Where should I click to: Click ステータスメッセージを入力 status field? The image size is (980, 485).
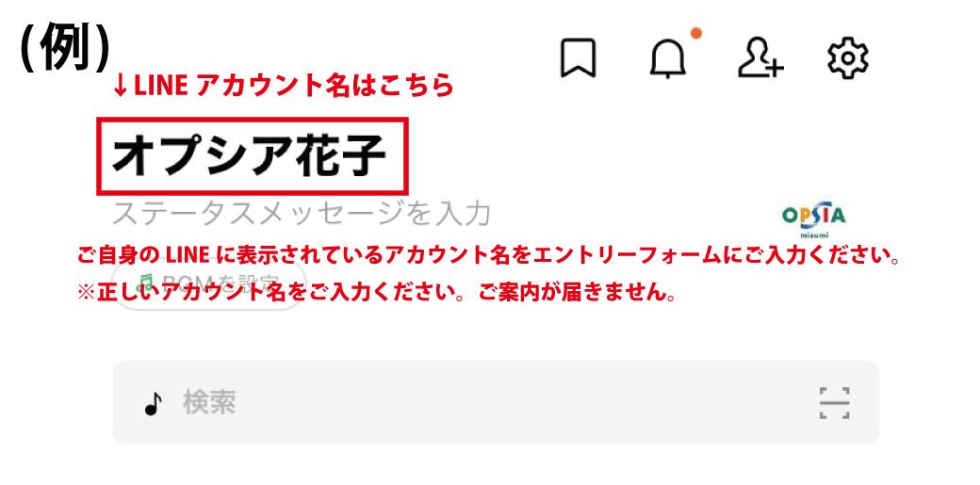(x=302, y=214)
